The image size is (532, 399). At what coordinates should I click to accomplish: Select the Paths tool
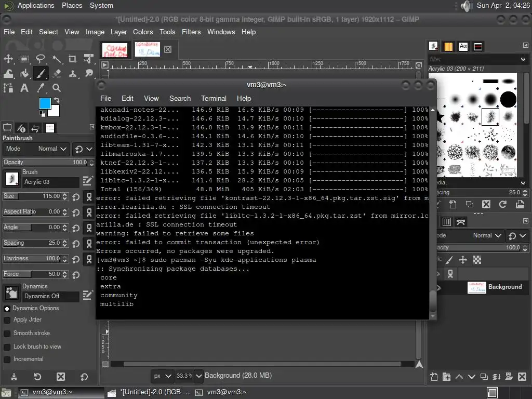coord(8,88)
